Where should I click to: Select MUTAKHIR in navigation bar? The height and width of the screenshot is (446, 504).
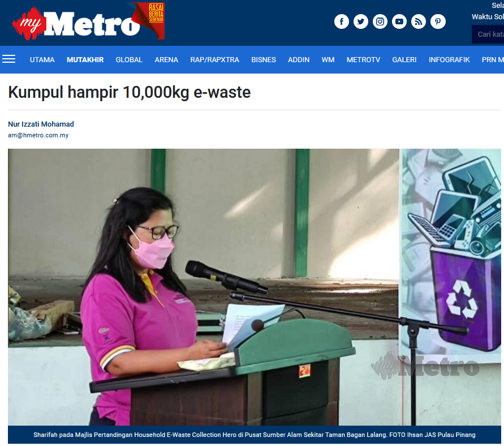[x=85, y=60]
